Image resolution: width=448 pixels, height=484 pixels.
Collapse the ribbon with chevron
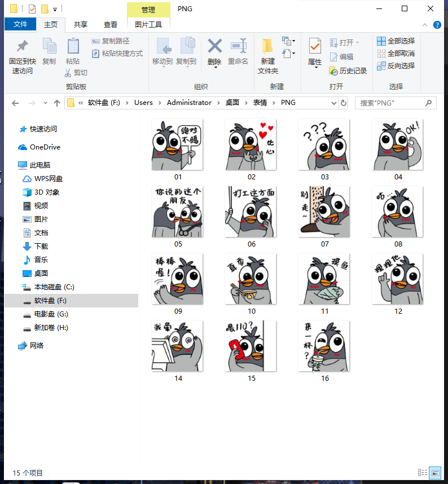(x=425, y=25)
